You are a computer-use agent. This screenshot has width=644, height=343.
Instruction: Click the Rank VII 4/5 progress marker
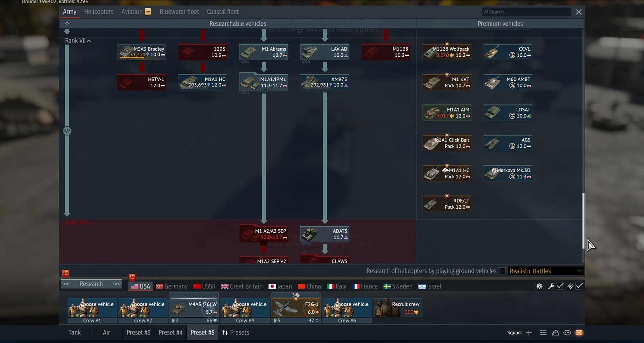(x=67, y=131)
